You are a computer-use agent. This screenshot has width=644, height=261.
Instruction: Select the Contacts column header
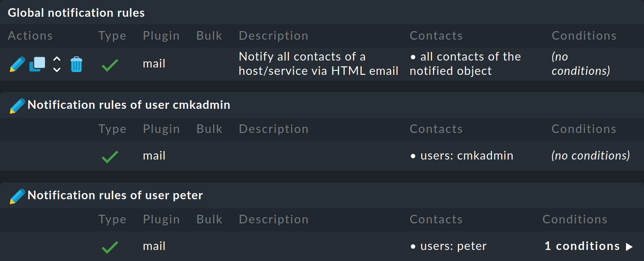(436, 36)
